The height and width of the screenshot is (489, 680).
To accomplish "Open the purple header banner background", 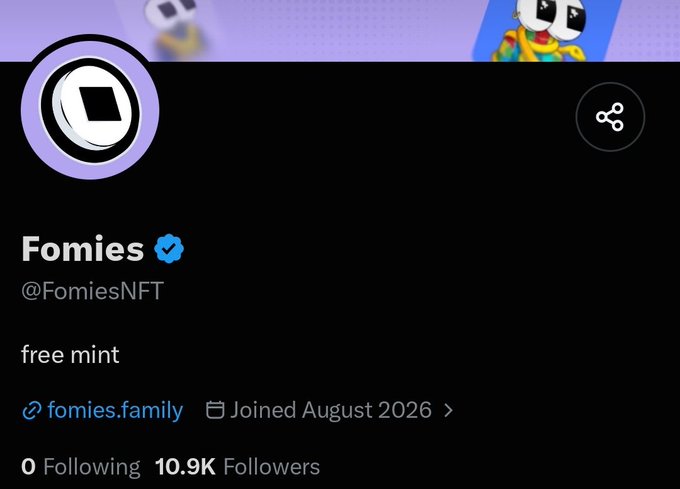I will [x=340, y=30].
